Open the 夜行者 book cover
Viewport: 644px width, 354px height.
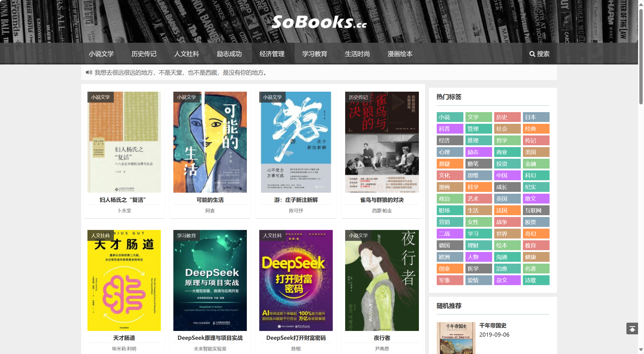[382, 280]
